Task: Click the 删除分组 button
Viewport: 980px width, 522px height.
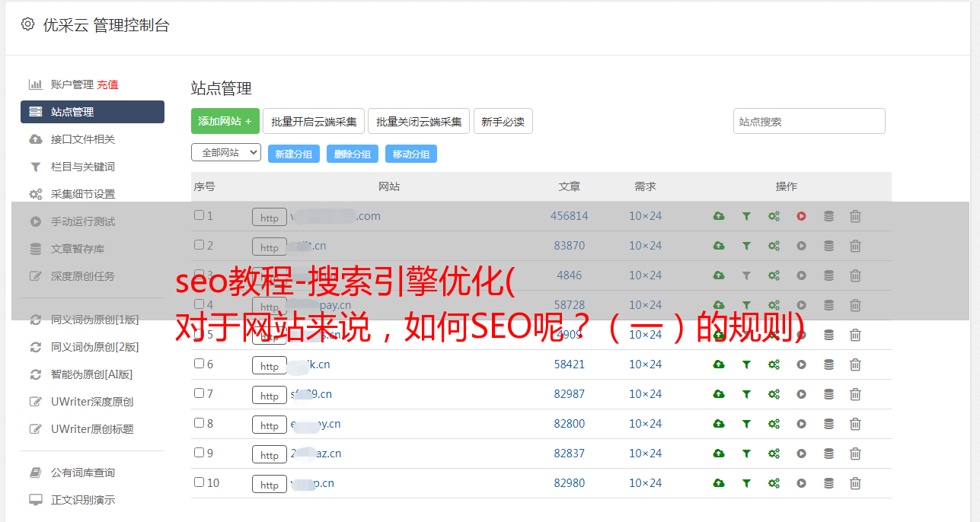Action: (x=353, y=154)
